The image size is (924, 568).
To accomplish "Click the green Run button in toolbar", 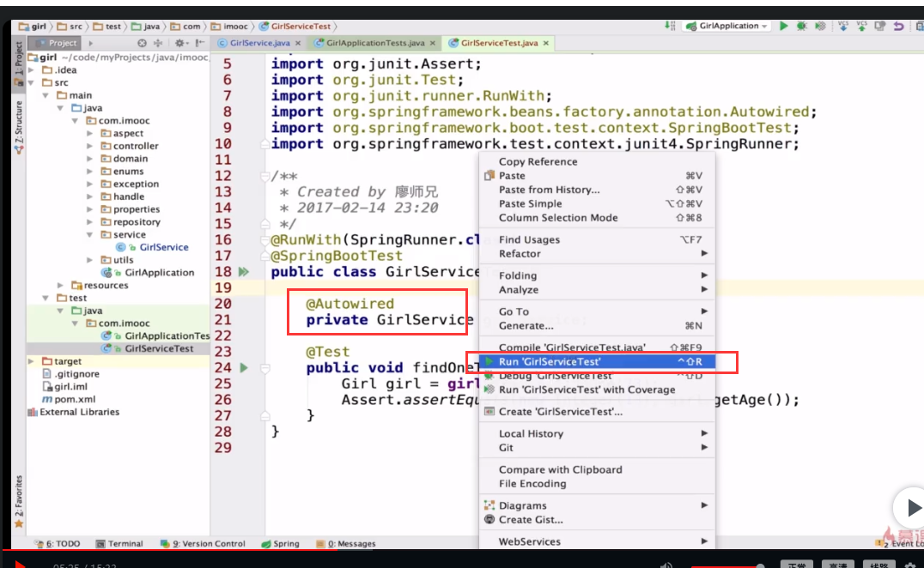I will tap(783, 26).
